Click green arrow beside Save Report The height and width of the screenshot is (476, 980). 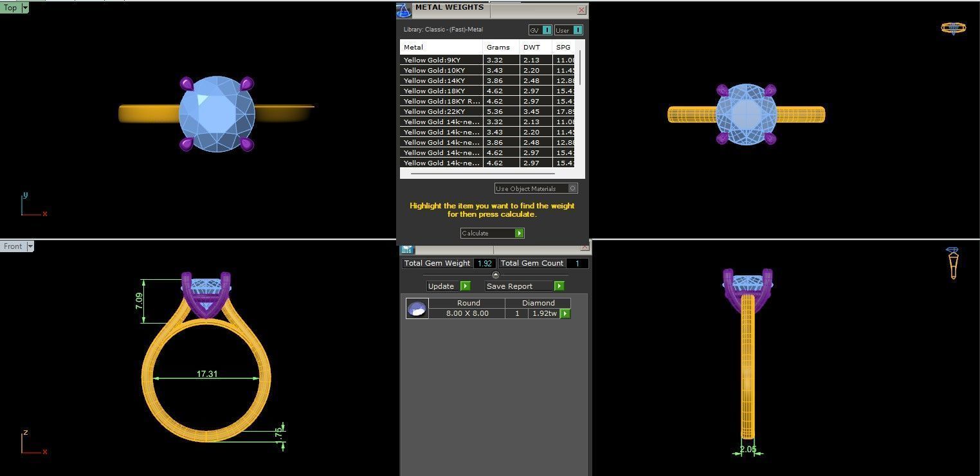[x=559, y=286]
